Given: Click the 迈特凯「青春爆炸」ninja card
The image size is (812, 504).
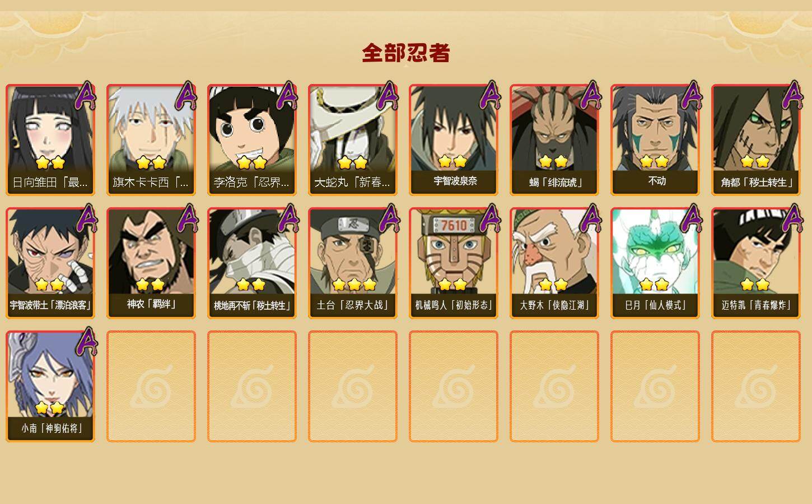Looking at the screenshot, I should pos(756,263).
